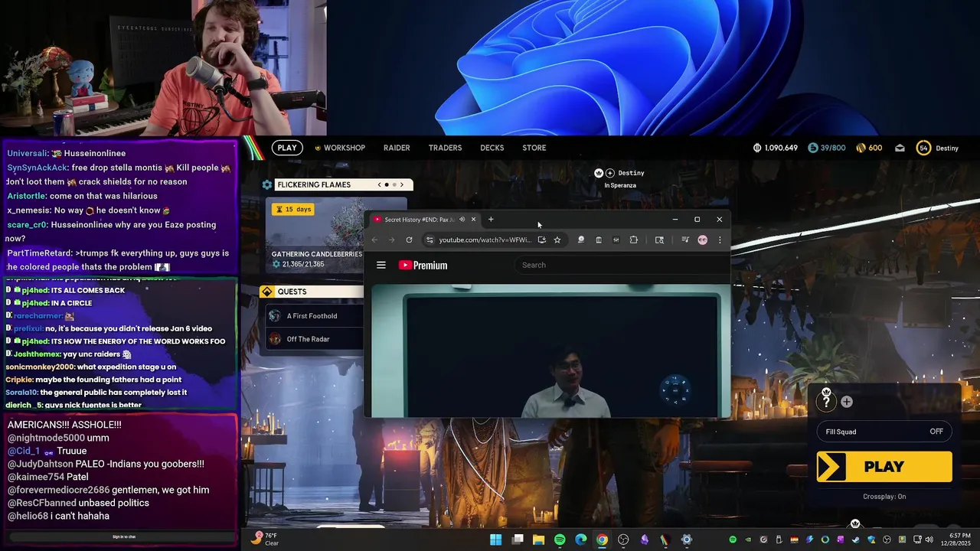
Task: Select the Off The Radar quest
Action: (x=315, y=339)
